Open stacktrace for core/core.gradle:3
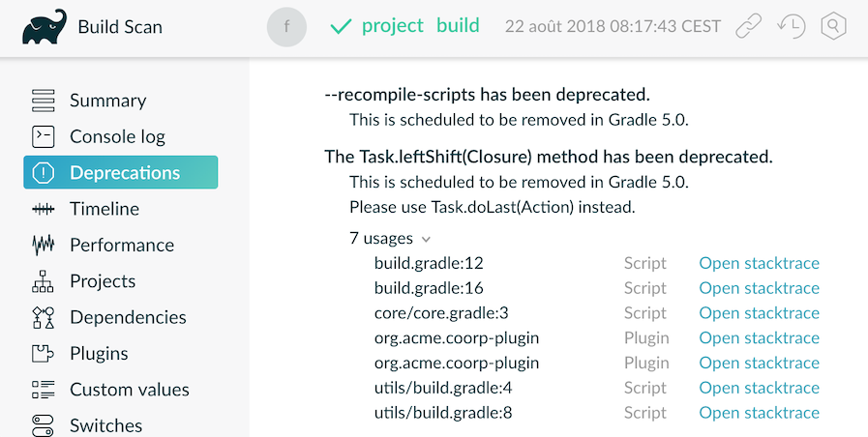The image size is (868, 437). tap(759, 313)
